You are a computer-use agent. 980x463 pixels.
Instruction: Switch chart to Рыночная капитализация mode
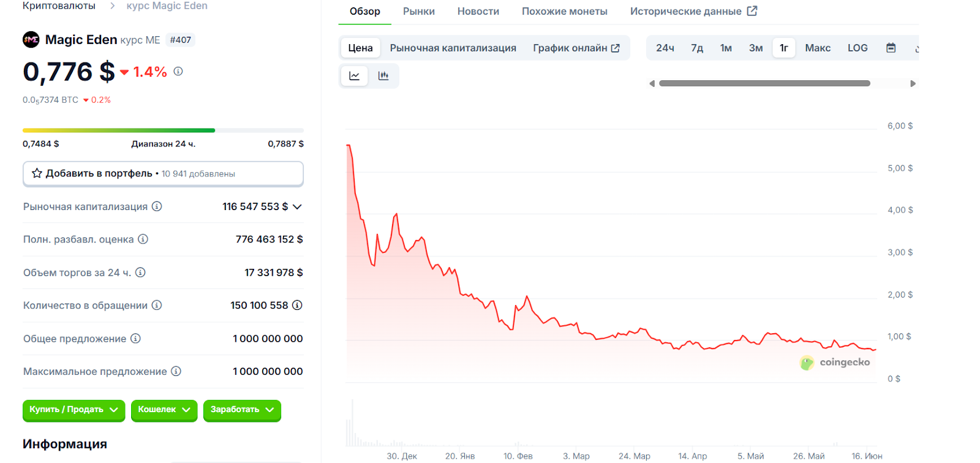click(x=453, y=48)
